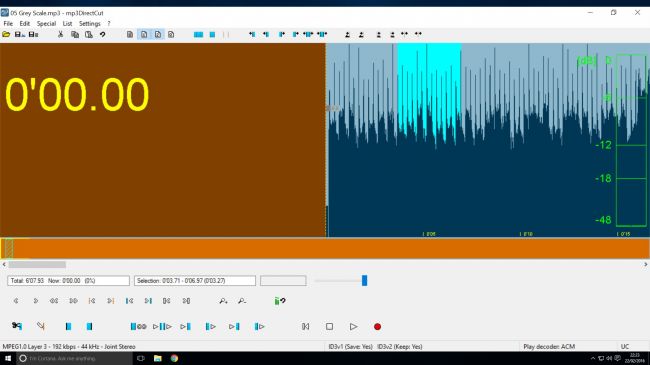
Task: Click the Play decoder: ACM status text
Action: (549, 347)
